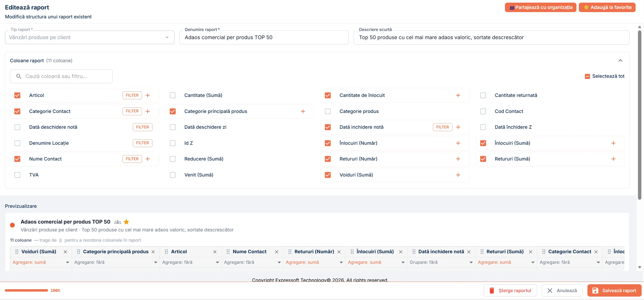The image size is (644, 300).
Task: Click the vertical page scrollbar
Action: click(640, 115)
